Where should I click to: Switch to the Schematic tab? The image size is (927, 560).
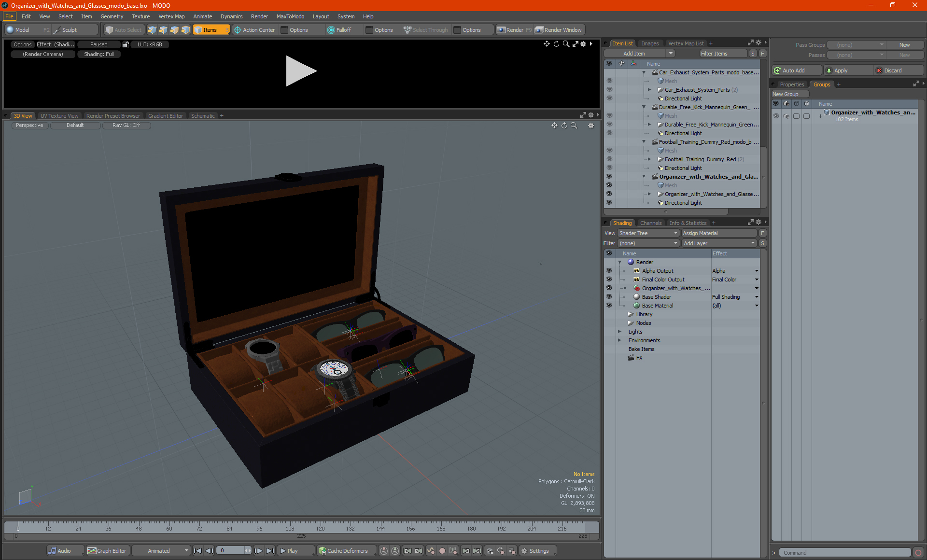click(202, 116)
